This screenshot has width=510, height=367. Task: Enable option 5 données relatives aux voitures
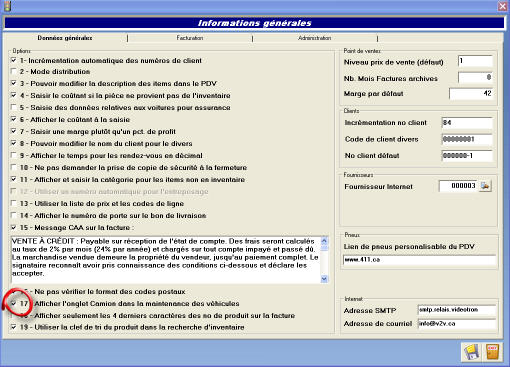[x=14, y=107]
